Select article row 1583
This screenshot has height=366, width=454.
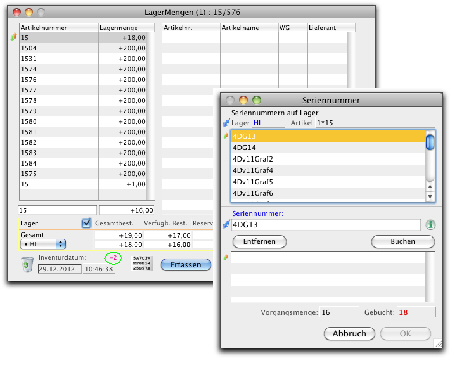coord(83,153)
